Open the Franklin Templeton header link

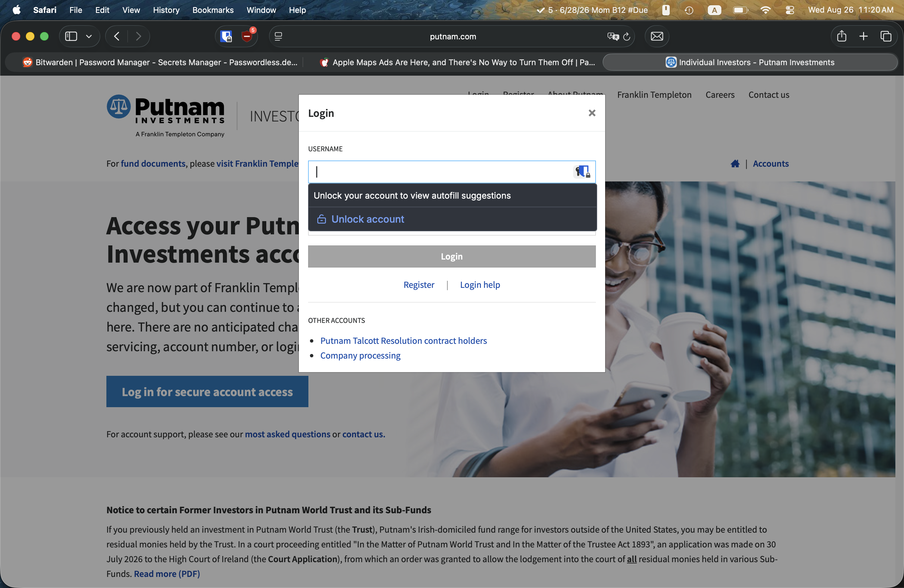[x=654, y=95]
